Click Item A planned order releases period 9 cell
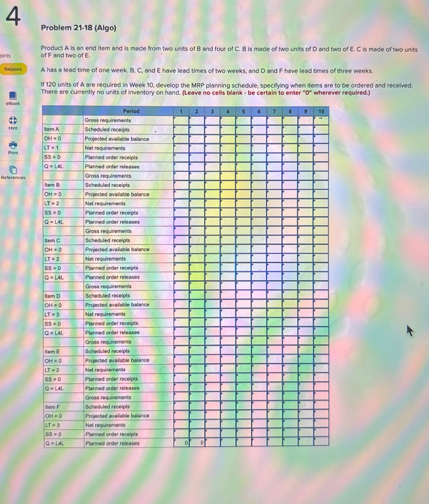The image size is (429, 504). pos(305,167)
